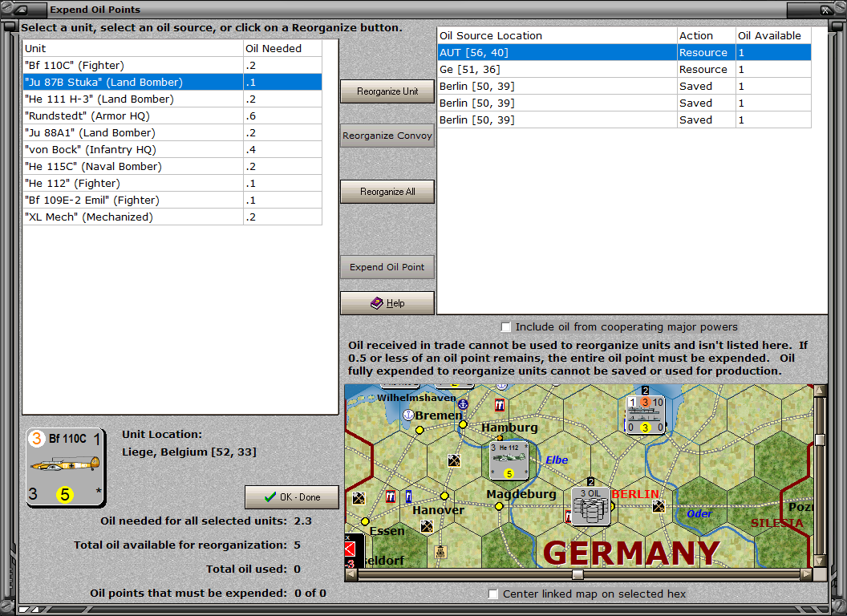847x616 pixels.
Task: Select the "Bf 110C" (Fighter) unit row
Action: [x=172, y=66]
